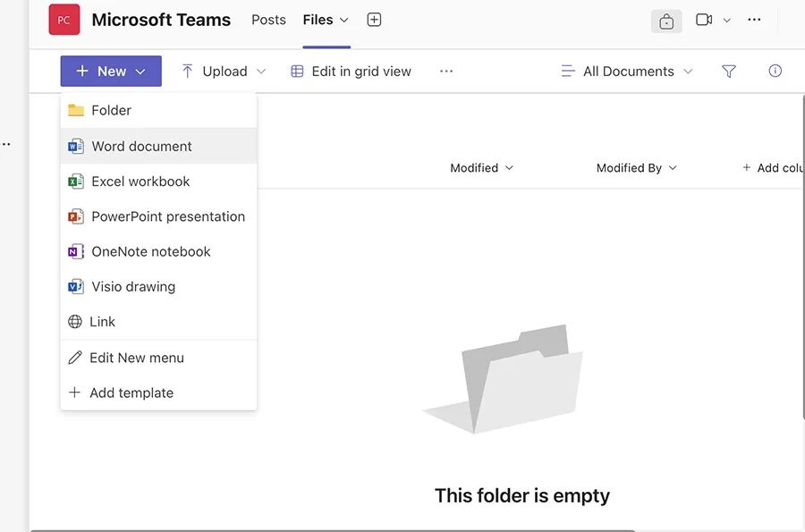Add a new tab with plus icon
The width and height of the screenshot is (805, 532).
[x=374, y=20]
